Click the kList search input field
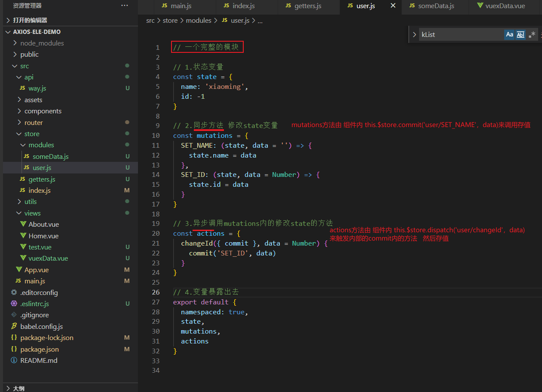542x392 pixels. point(461,35)
